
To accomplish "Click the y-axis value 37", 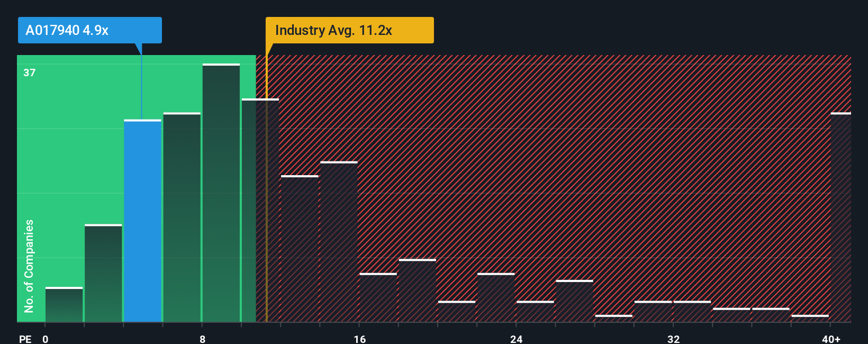I will (x=30, y=73).
